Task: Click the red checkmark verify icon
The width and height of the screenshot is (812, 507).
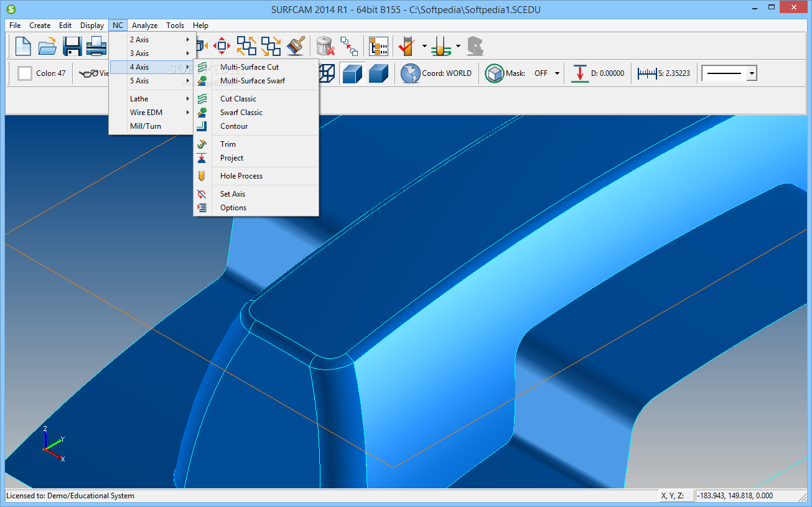Action: pyautogui.click(x=407, y=46)
